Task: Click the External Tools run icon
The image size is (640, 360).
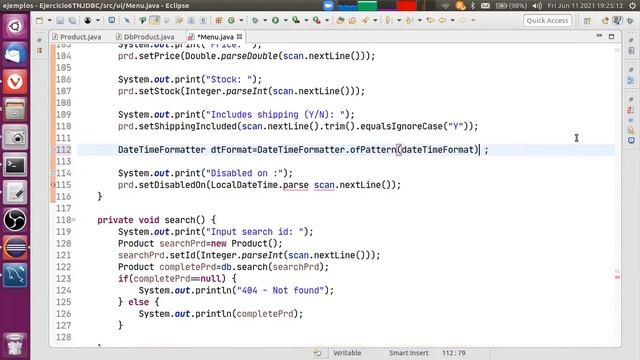Action: (x=317, y=20)
